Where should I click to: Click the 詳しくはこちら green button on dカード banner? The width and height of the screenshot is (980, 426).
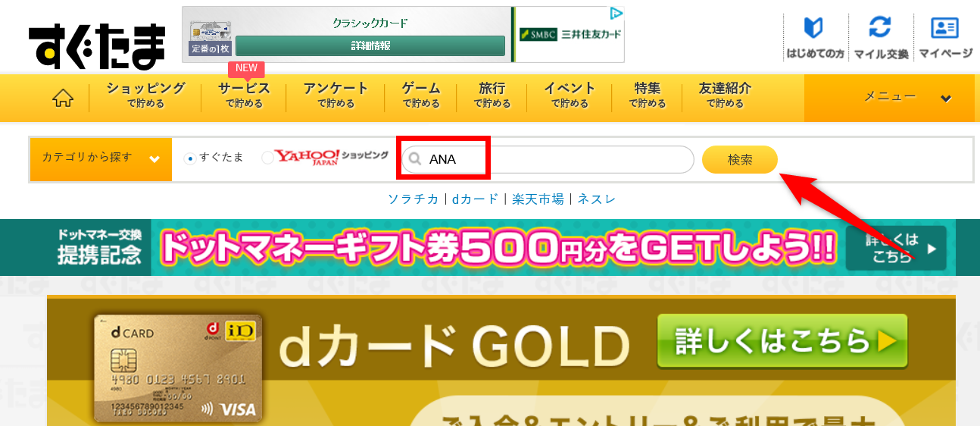pos(782,341)
